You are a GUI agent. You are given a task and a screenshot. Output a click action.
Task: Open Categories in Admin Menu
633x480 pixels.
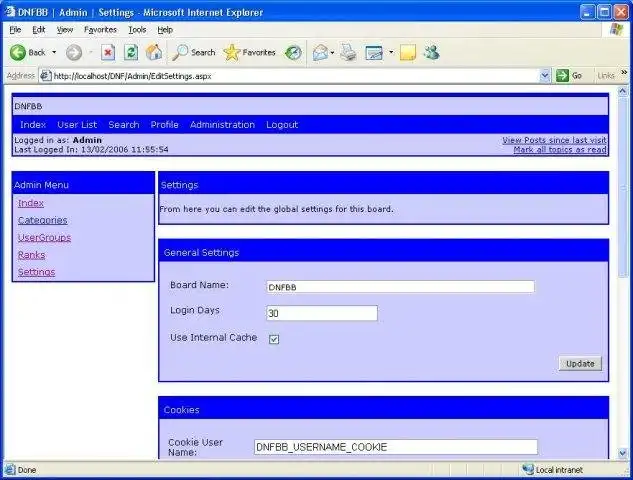[x=42, y=220]
